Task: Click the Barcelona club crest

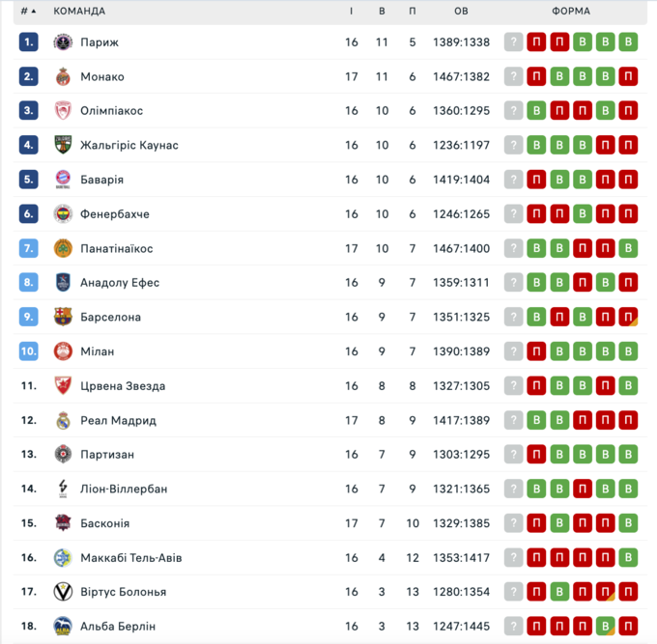Action: click(63, 317)
